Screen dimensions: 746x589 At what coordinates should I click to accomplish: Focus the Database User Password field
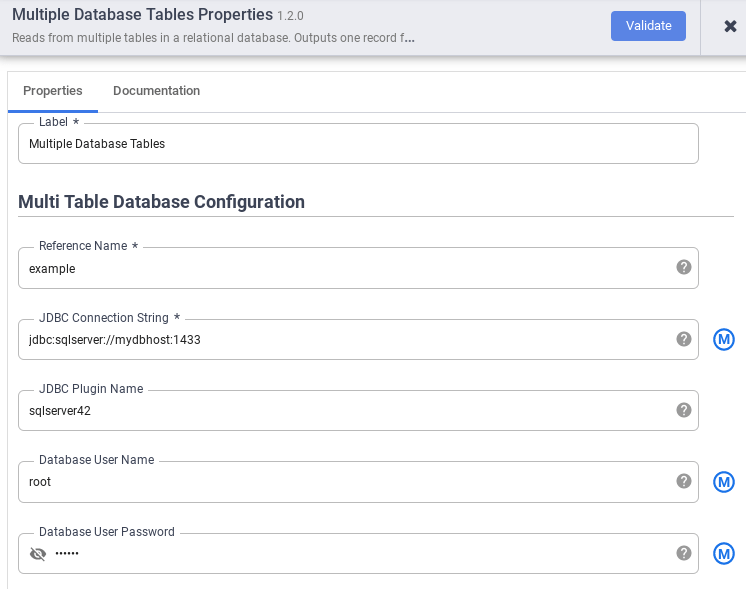point(360,554)
